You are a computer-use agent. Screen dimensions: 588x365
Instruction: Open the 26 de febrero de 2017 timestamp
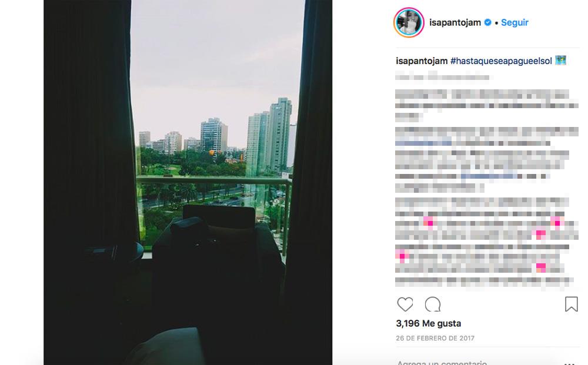(x=435, y=338)
